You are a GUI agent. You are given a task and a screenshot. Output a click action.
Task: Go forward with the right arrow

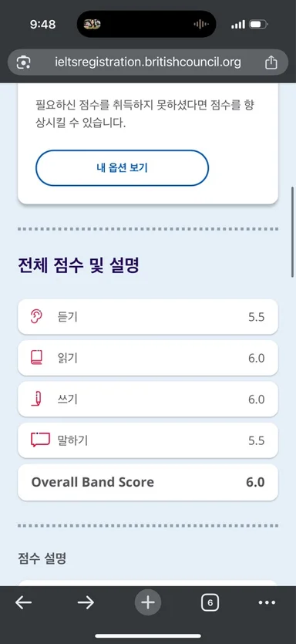pyautogui.click(x=86, y=602)
